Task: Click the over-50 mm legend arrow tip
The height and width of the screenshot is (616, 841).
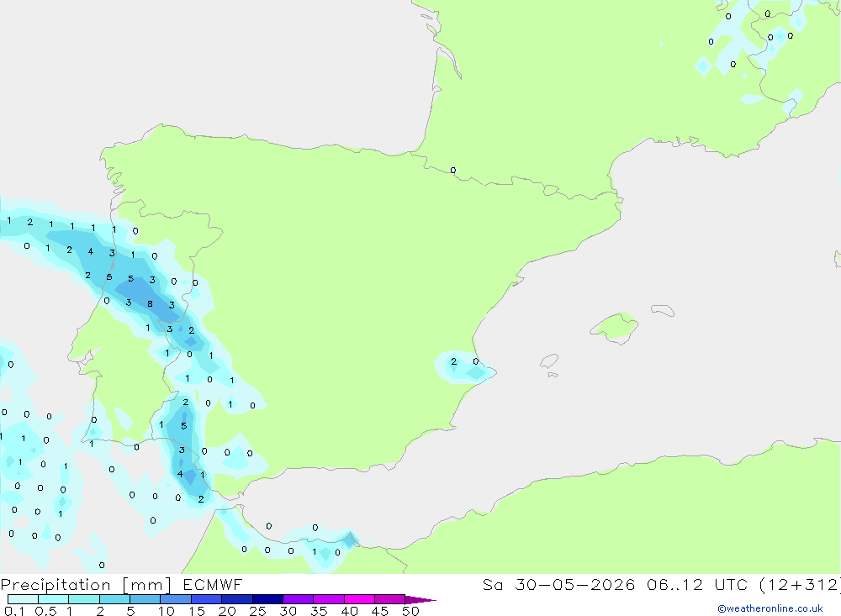Action: coord(420,600)
